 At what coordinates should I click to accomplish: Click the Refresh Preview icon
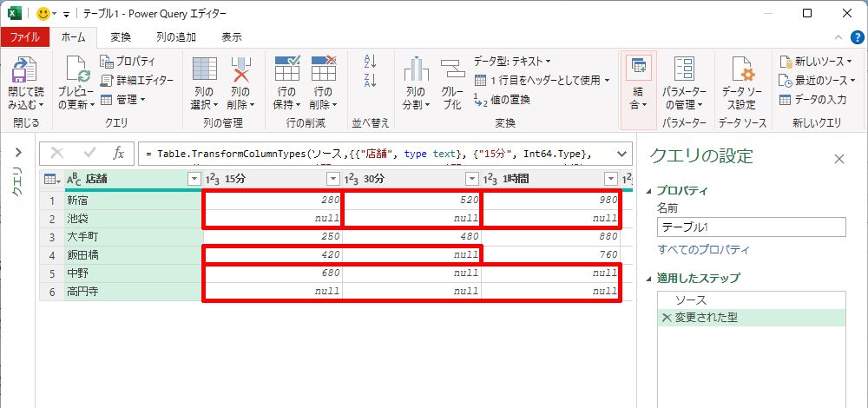(76, 69)
